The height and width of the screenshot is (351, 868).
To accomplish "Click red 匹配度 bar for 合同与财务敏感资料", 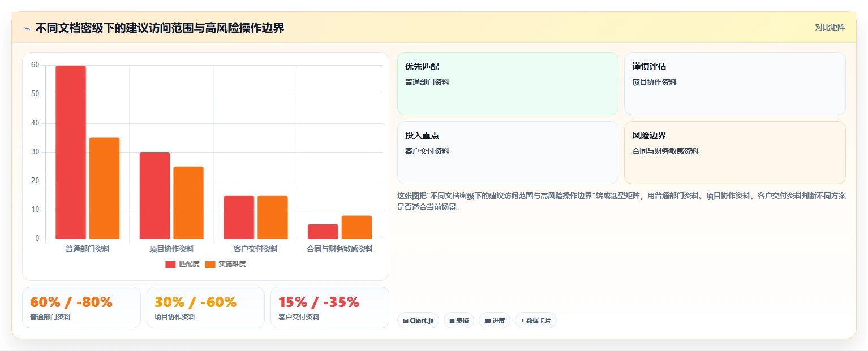I will tap(323, 232).
